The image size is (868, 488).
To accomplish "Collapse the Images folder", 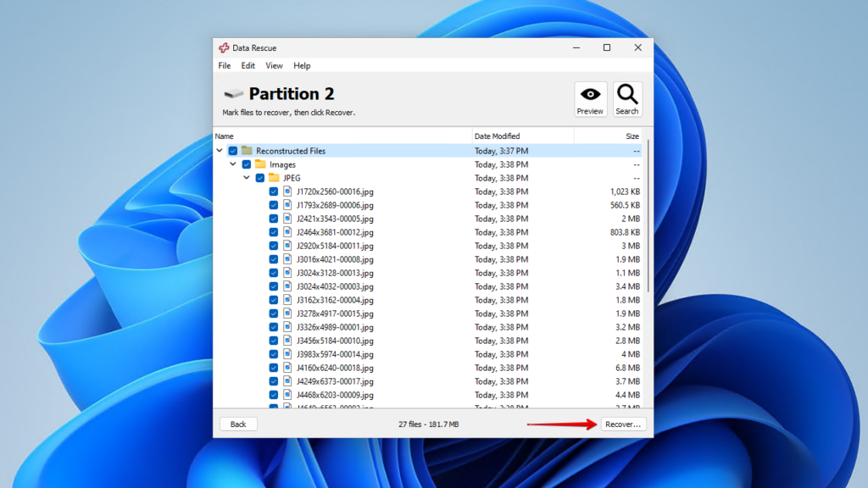I will [x=235, y=164].
